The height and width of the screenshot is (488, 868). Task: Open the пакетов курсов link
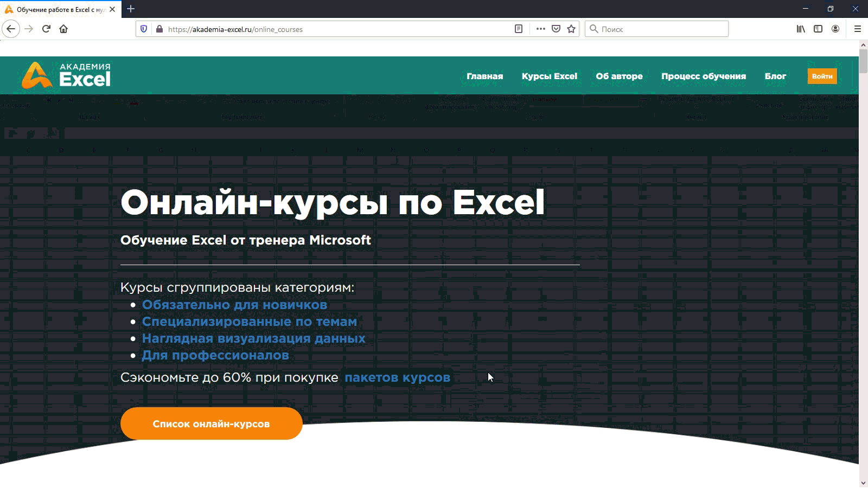[x=397, y=377]
